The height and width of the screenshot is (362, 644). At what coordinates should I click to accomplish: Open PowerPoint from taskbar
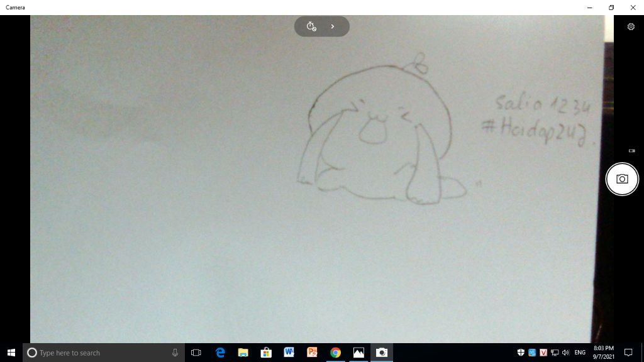click(312, 353)
